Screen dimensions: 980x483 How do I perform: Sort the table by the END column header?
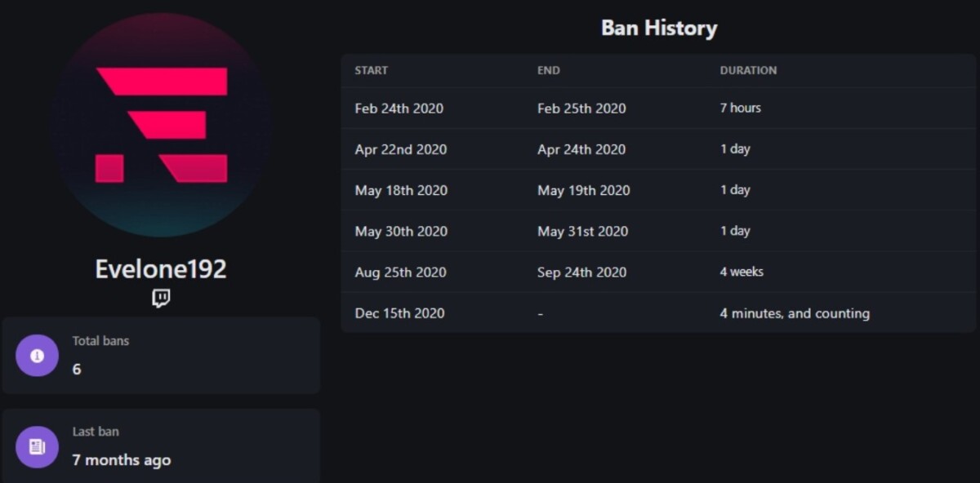pyautogui.click(x=549, y=70)
